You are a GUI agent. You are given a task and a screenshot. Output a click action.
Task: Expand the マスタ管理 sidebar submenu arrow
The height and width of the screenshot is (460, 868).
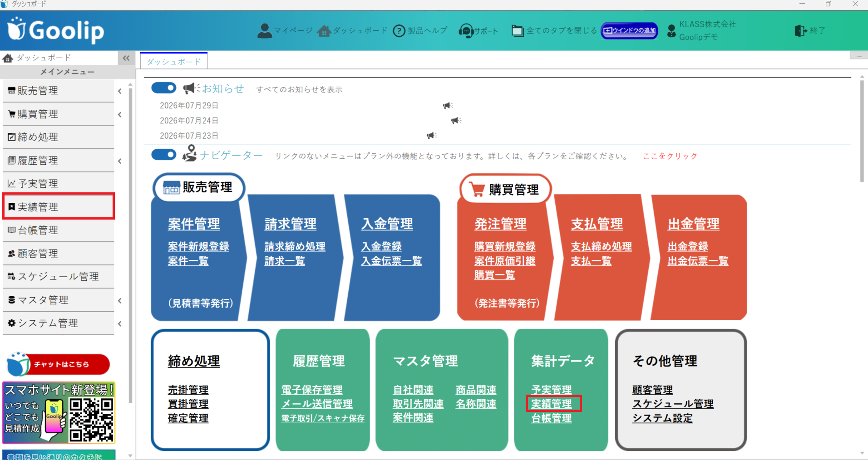click(x=119, y=300)
